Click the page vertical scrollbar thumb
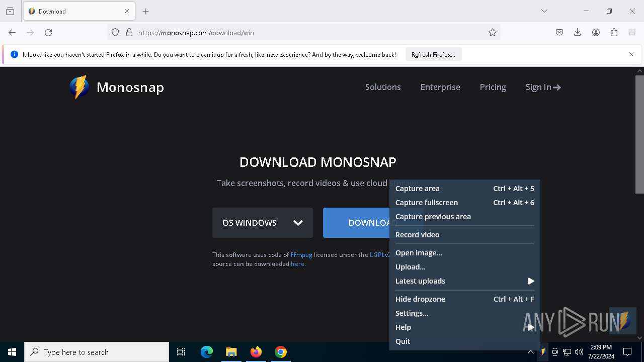This screenshot has width=644, height=362. (x=639, y=134)
